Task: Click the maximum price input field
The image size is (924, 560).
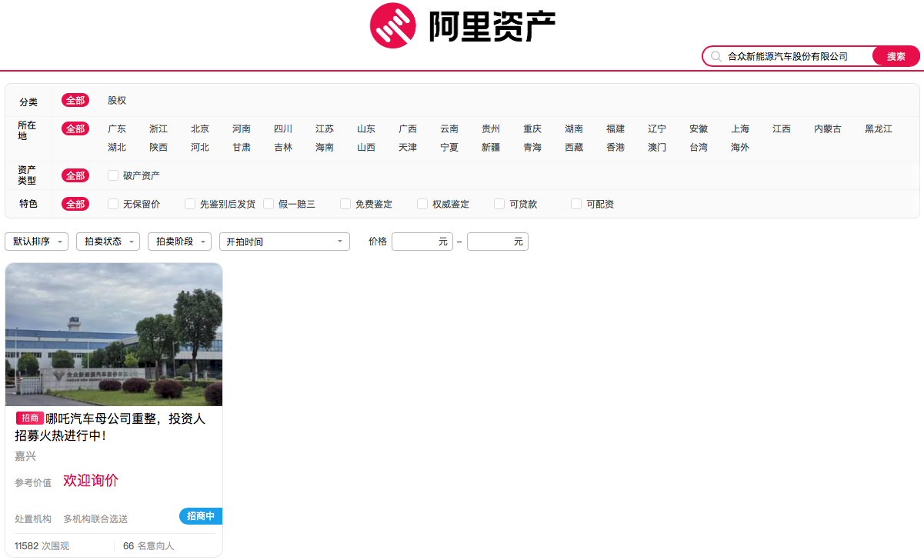Action: 498,242
